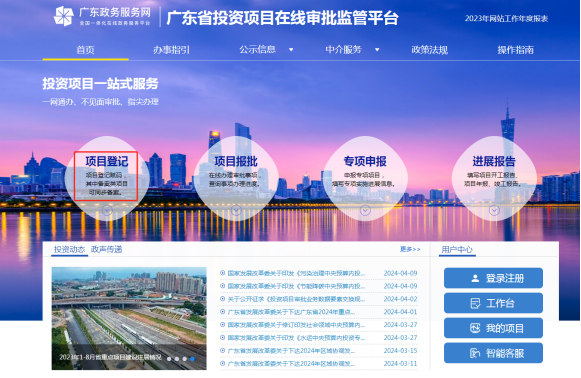Switch to the 政声传递 tab

pyautogui.click(x=106, y=249)
